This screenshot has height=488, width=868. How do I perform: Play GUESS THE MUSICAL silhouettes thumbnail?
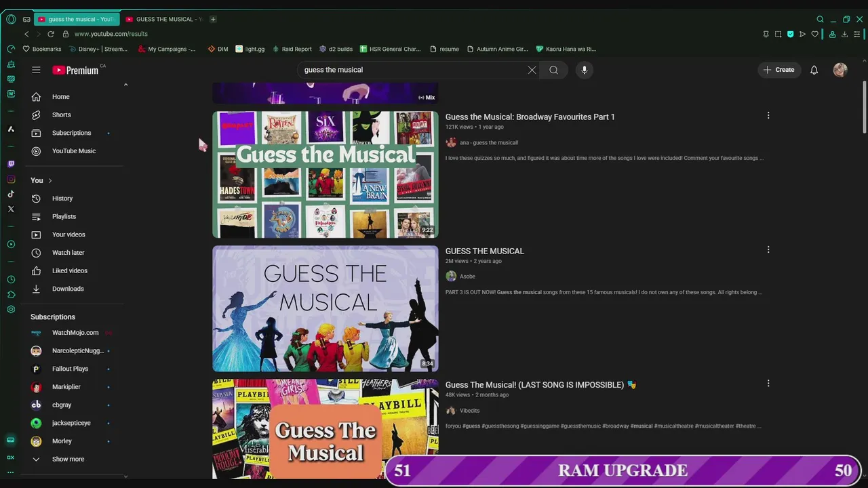click(x=325, y=308)
